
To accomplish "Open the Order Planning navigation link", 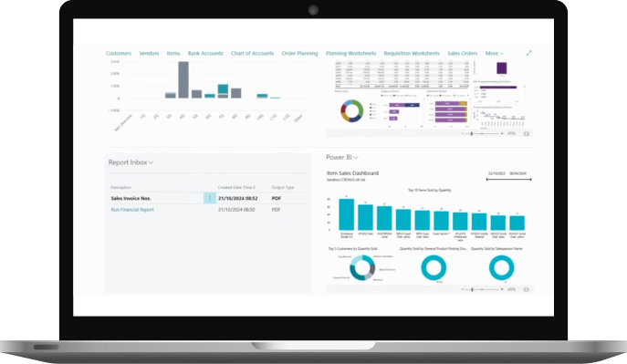I will click(x=299, y=53).
